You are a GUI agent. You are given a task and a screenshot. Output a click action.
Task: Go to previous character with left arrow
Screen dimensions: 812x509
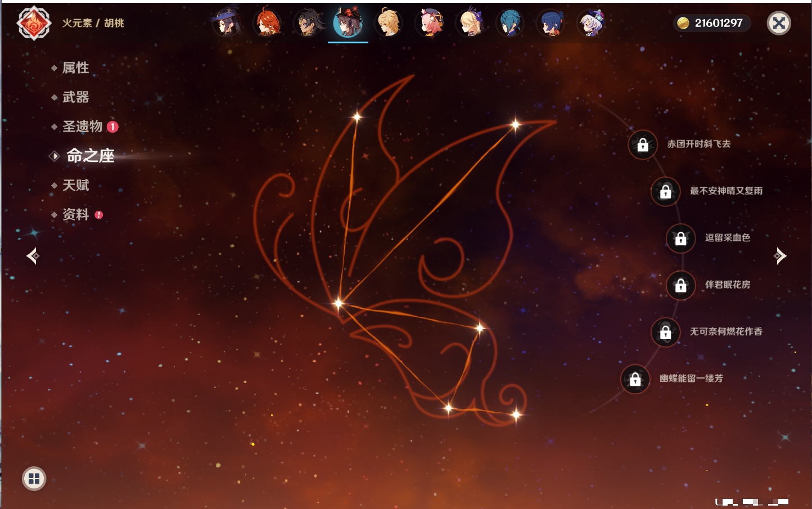[33, 256]
